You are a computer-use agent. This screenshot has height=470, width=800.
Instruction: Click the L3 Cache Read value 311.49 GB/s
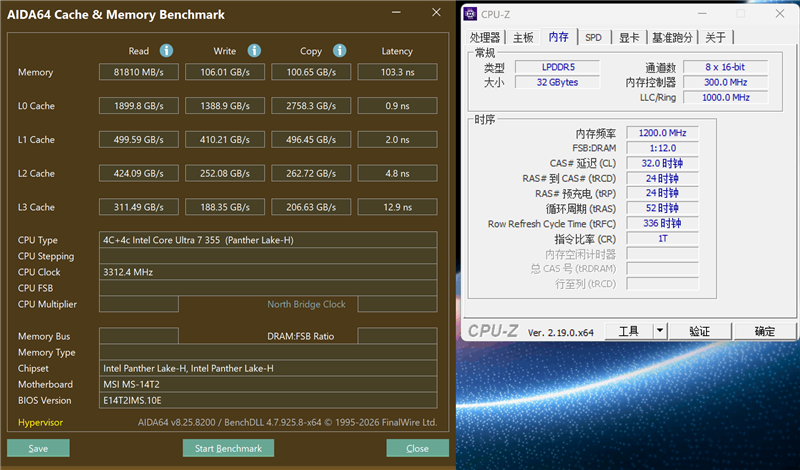(x=139, y=207)
